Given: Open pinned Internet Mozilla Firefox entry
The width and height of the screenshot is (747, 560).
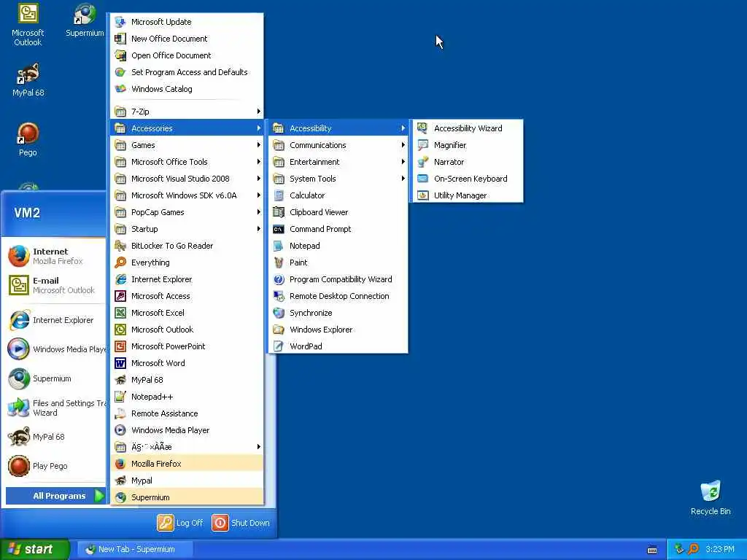Looking at the screenshot, I should (55, 256).
